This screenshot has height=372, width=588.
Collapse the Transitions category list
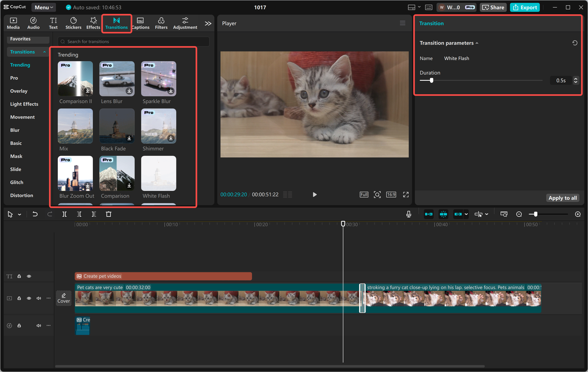[45, 52]
